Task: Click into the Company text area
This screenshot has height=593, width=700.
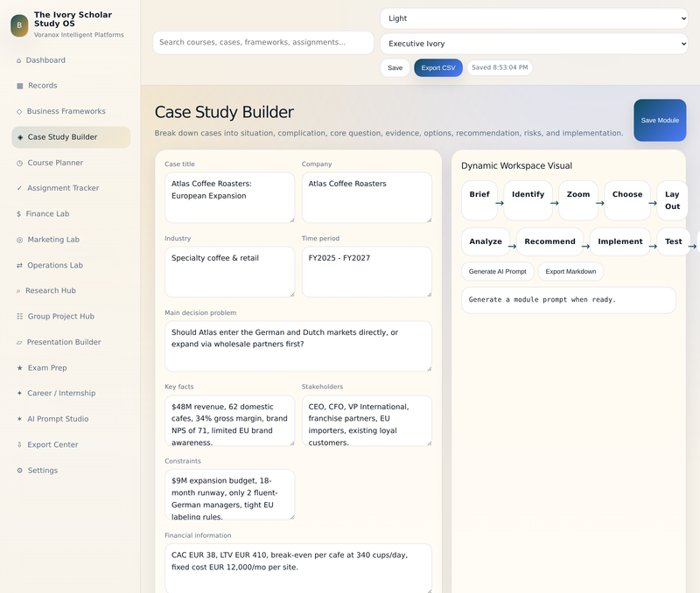Action: pos(367,198)
